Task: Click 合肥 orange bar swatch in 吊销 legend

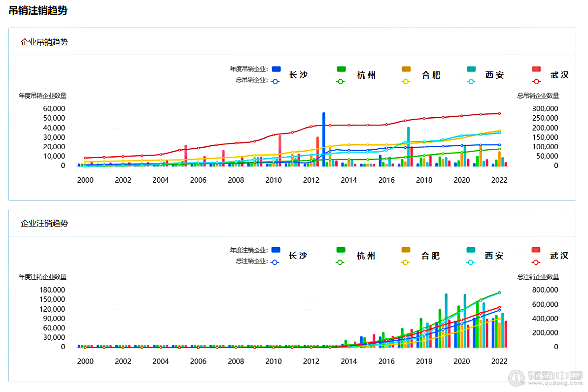Action: click(406, 69)
